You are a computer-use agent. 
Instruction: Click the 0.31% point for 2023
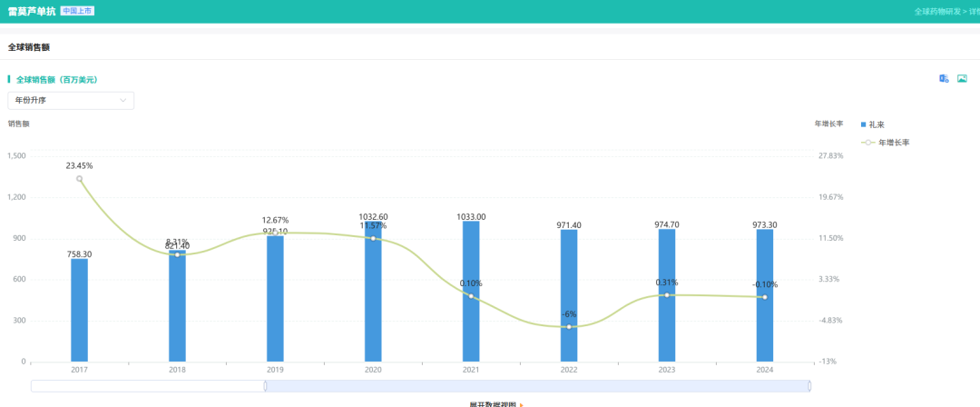click(667, 295)
